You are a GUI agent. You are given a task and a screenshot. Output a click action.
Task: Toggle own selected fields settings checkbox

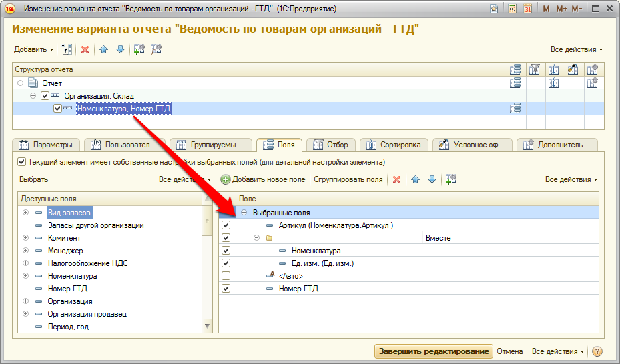[x=22, y=162]
